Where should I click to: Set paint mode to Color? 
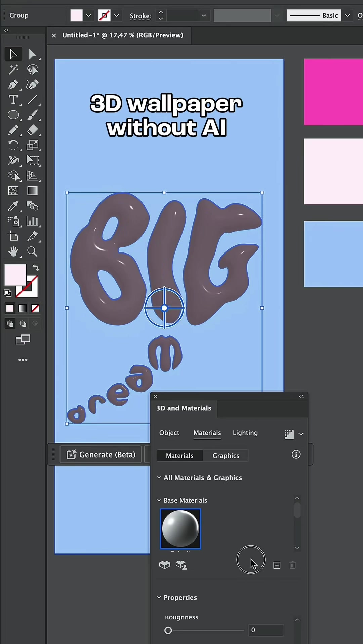(x=10, y=308)
